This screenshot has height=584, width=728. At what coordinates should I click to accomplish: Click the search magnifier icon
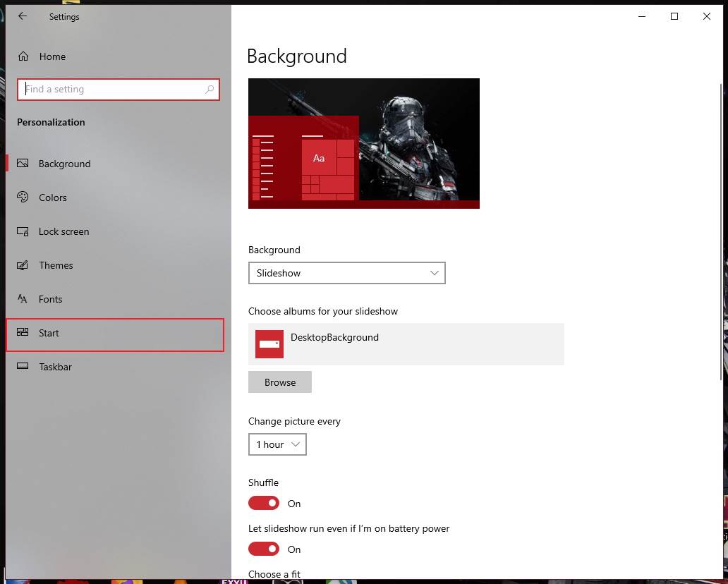pos(210,89)
